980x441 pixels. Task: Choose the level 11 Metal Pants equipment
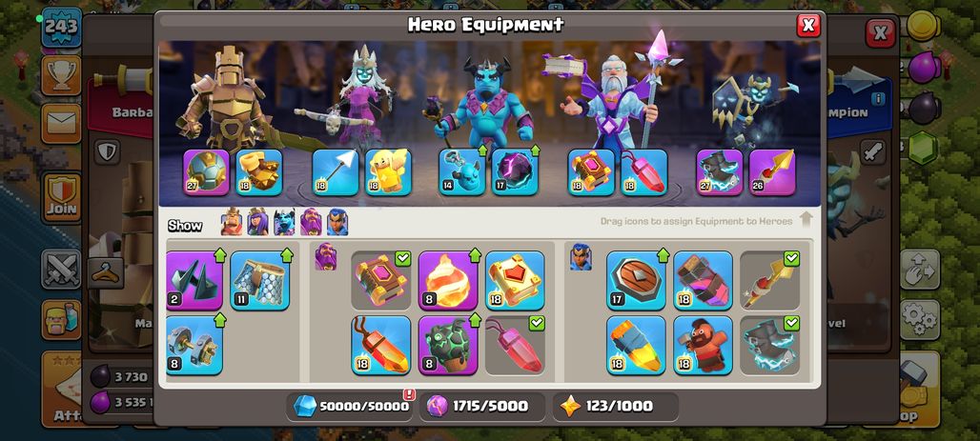260,280
